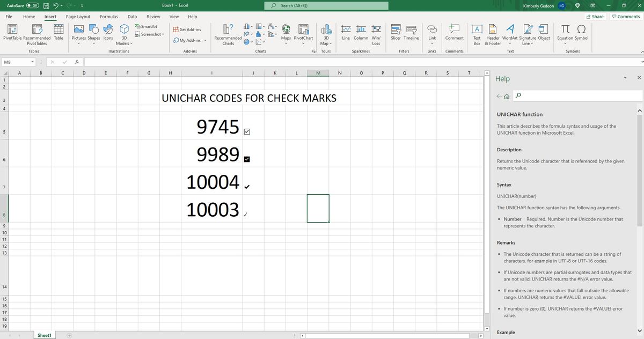Open the Symbol dialog
Image resolution: width=644 pixels, height=339 pixels.
[x=581, y=32]
